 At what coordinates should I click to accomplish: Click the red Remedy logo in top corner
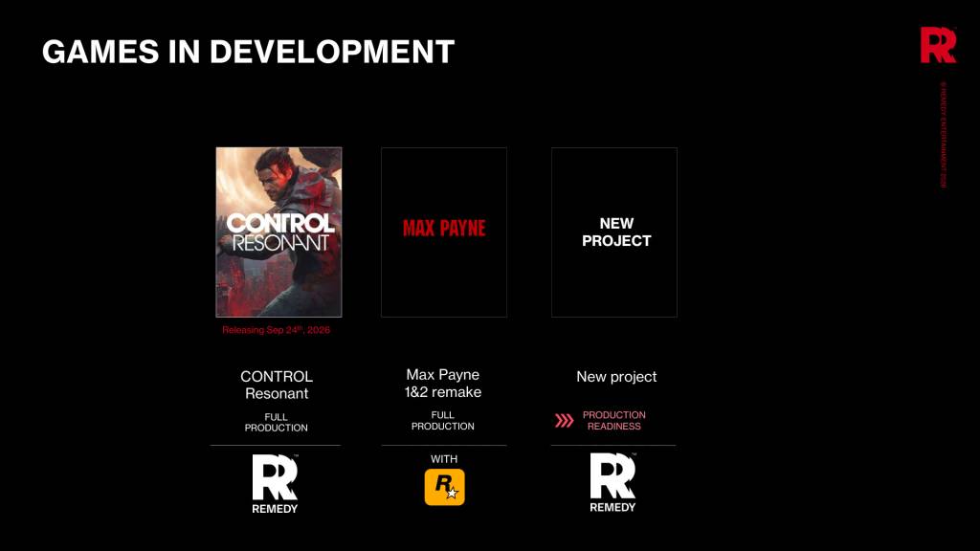click(x=938, y=45)
